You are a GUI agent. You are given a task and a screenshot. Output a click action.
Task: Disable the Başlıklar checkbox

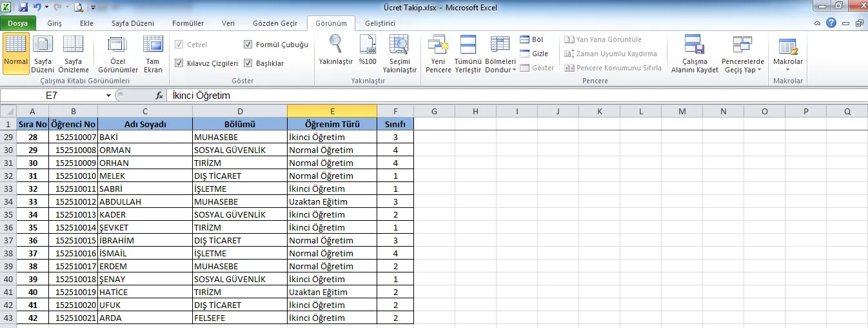(x=248, y=63)
